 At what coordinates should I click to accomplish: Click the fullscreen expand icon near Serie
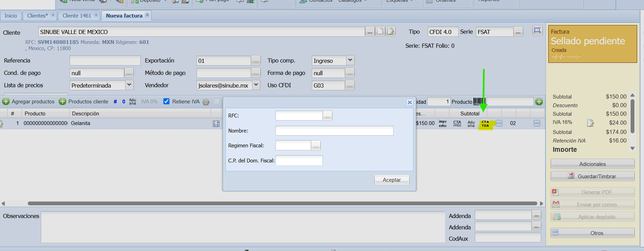coord(537,31)
